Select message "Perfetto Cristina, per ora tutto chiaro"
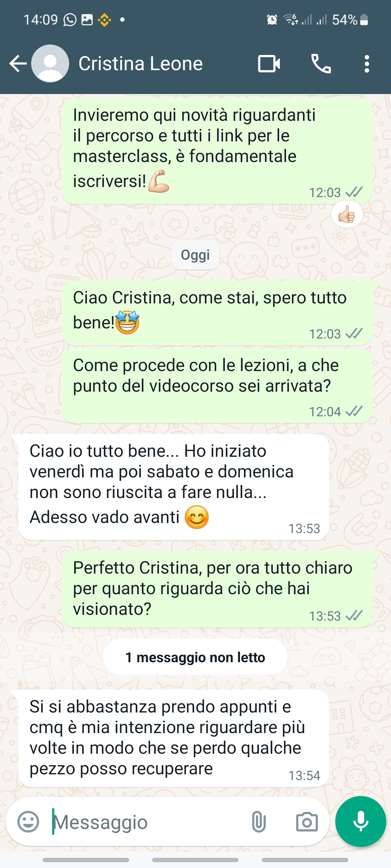 pos(217,590)
